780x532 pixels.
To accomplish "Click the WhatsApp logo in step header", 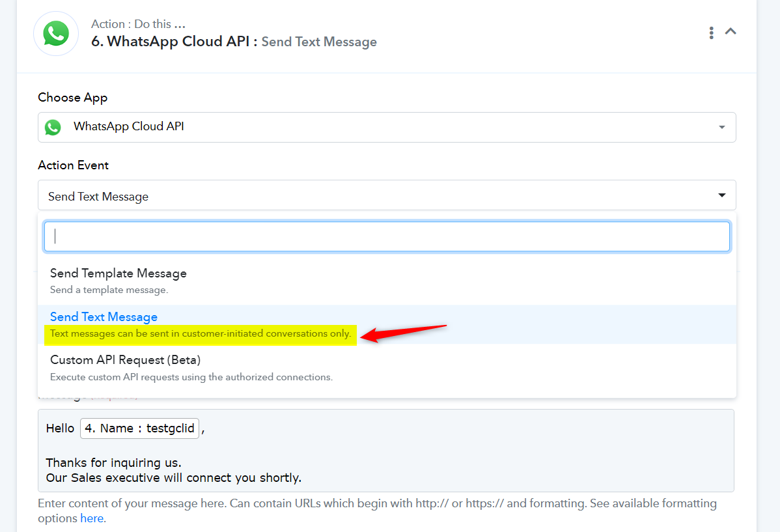I will click(x=56, y=33).
